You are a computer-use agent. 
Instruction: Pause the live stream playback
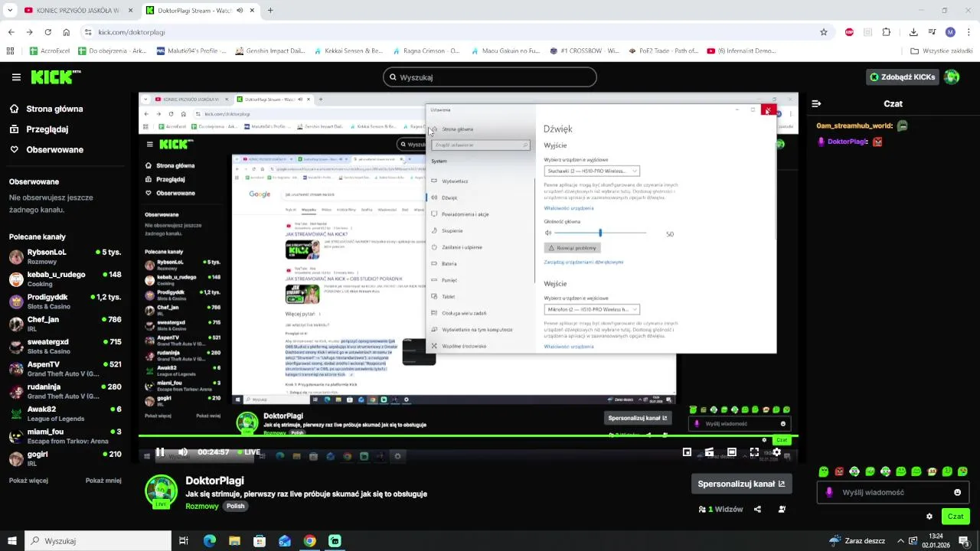(x=160, y=452)
